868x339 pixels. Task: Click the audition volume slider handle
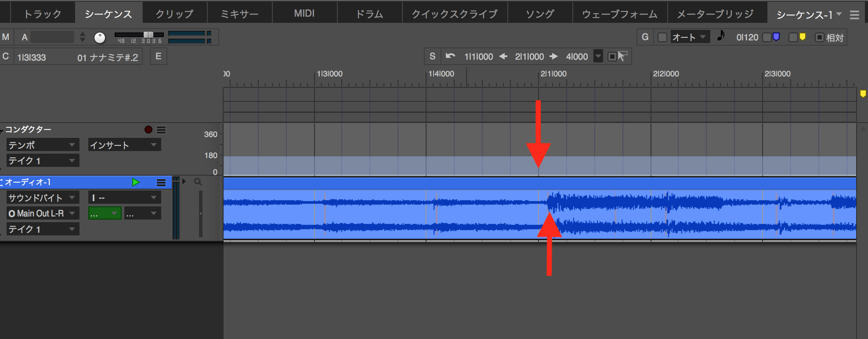coord(148,35)
